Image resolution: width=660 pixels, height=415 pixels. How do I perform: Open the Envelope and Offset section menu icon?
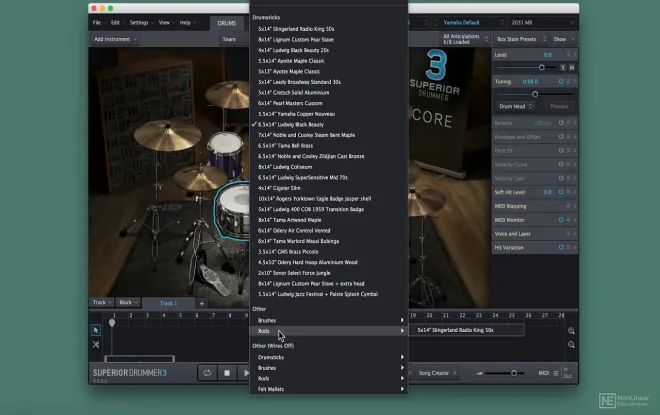click(568, 137)
